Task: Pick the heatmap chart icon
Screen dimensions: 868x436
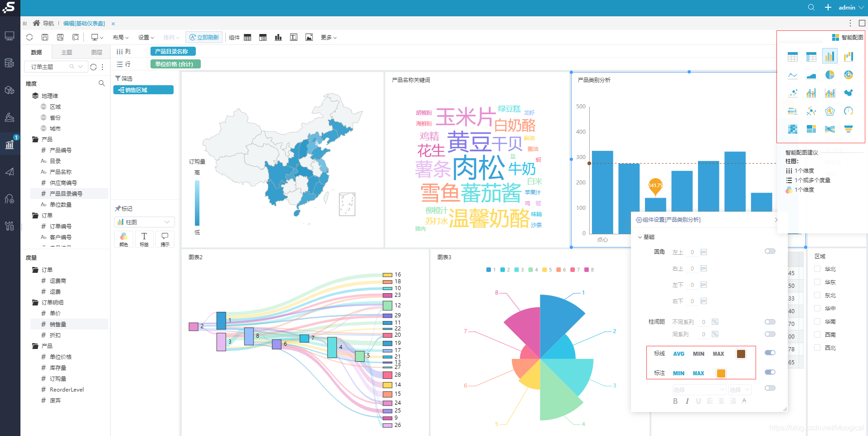Action: (792, 129)
